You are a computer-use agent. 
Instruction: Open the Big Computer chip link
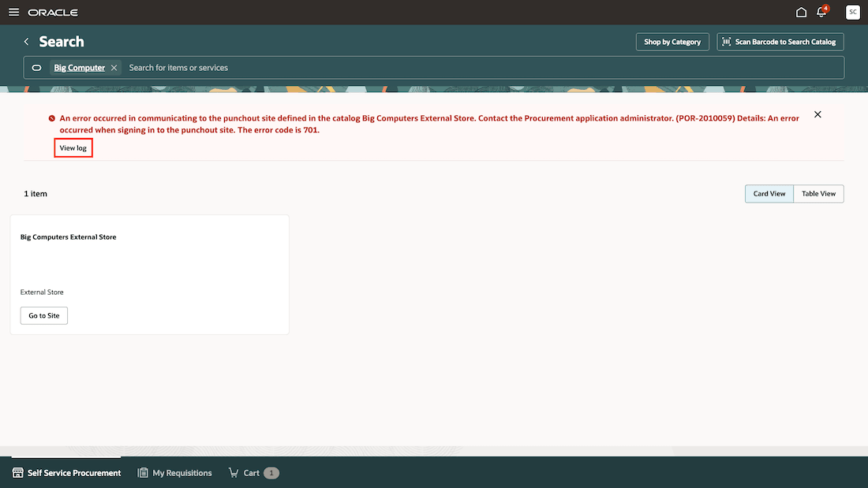point(79,68)
